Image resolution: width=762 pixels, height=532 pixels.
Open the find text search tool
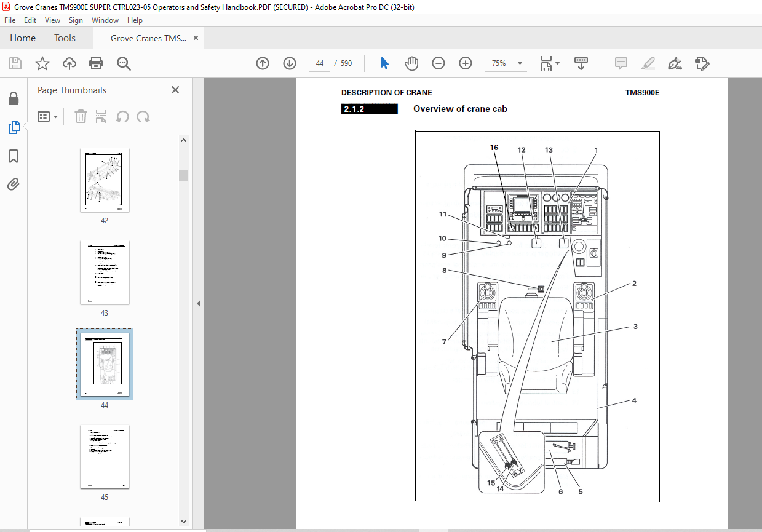pos(124,63)
